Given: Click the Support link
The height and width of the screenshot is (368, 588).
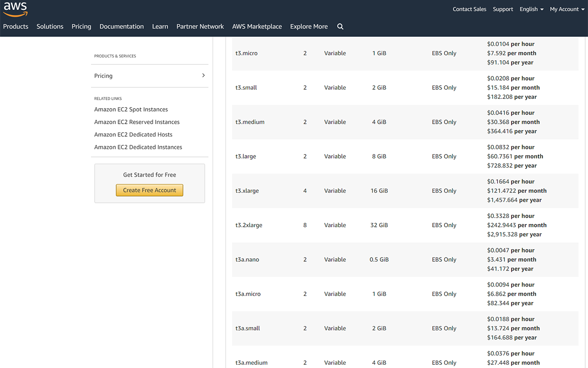Looking at the screenshot, I should tap(503, 9).
